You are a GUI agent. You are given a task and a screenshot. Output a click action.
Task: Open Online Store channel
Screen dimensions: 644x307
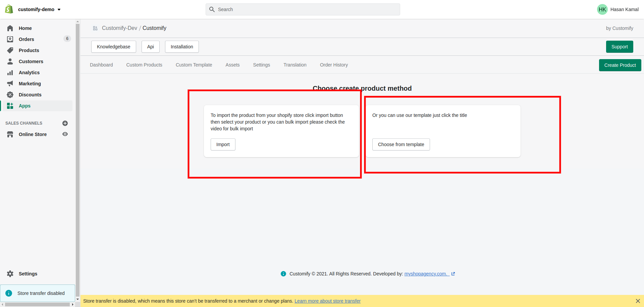(x=33, y=134)
